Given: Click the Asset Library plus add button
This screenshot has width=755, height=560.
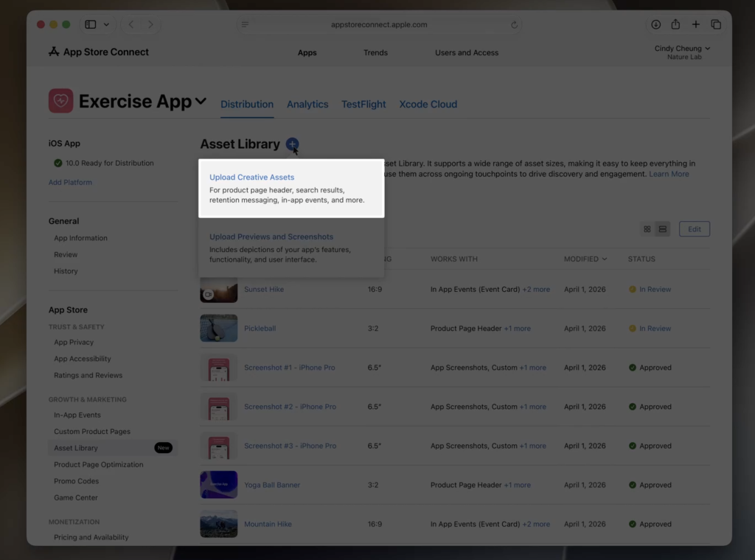Looking at the screenshot, I should click(292, 144).
